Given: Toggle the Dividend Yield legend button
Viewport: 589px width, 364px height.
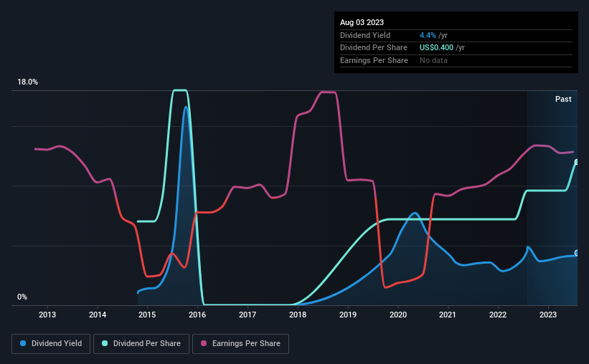Looking at the screenshot, I should click(51, 344).
